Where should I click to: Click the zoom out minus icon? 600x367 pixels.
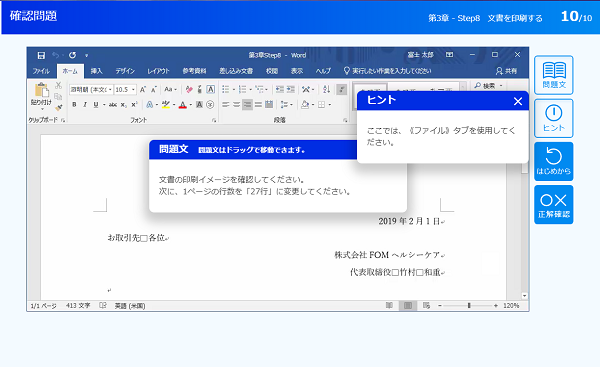(440, 305)
